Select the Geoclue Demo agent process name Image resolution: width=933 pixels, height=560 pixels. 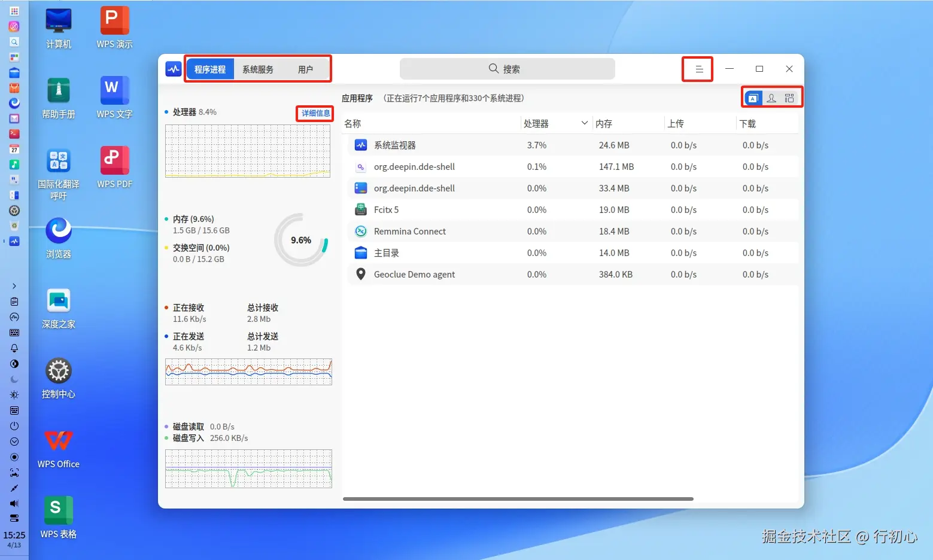pyautogui.click(x=414, y=275)
